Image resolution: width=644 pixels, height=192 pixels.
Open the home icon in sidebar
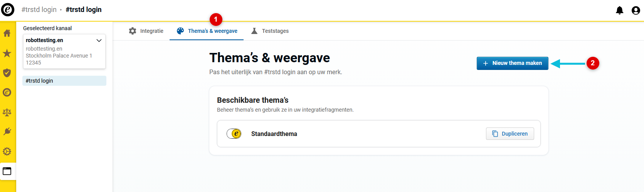click(7, 33)
